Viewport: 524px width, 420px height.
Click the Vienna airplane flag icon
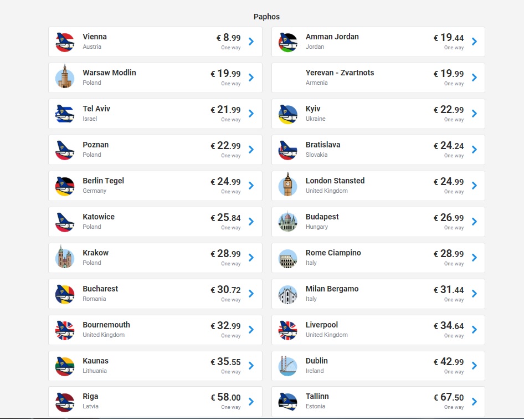tap(65, 42)
